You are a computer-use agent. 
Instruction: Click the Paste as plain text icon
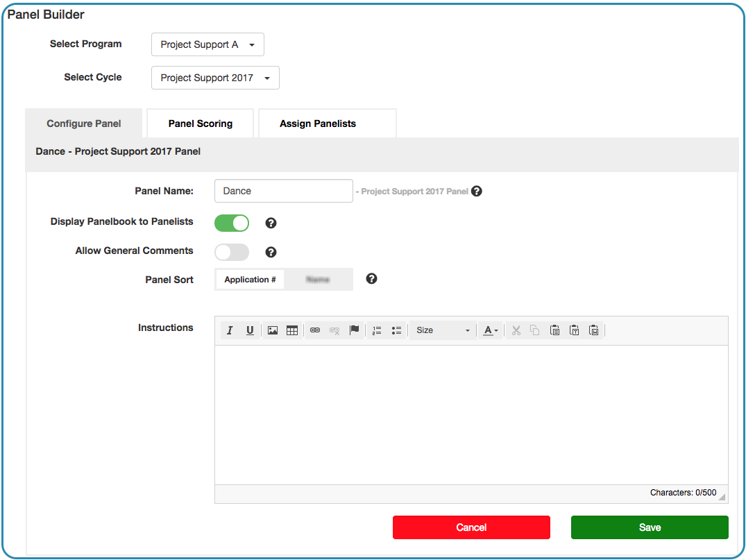575,331
